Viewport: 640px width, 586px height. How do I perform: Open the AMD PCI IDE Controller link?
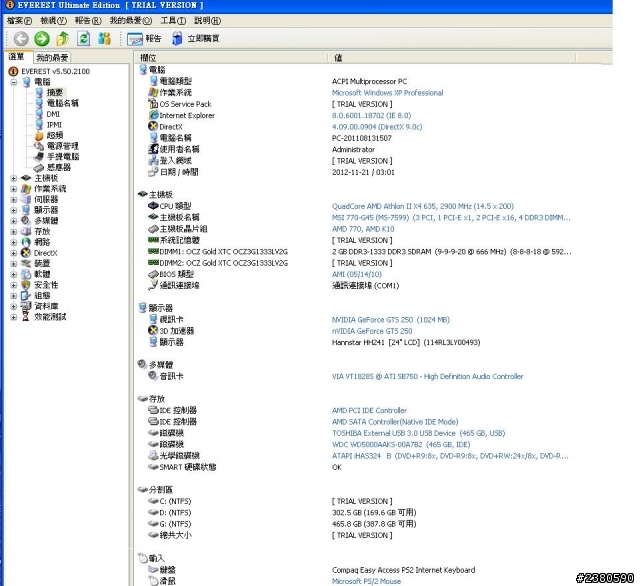coord(369,410)
